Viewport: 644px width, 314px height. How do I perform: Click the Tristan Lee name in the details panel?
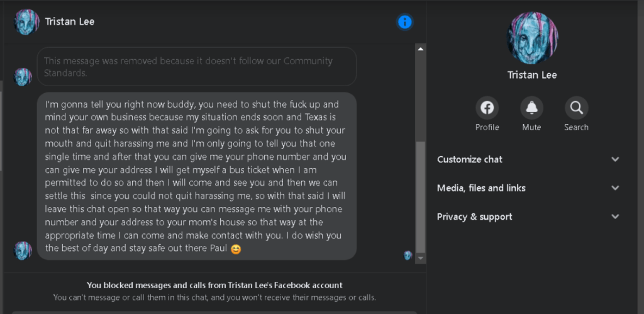(532, 75)
